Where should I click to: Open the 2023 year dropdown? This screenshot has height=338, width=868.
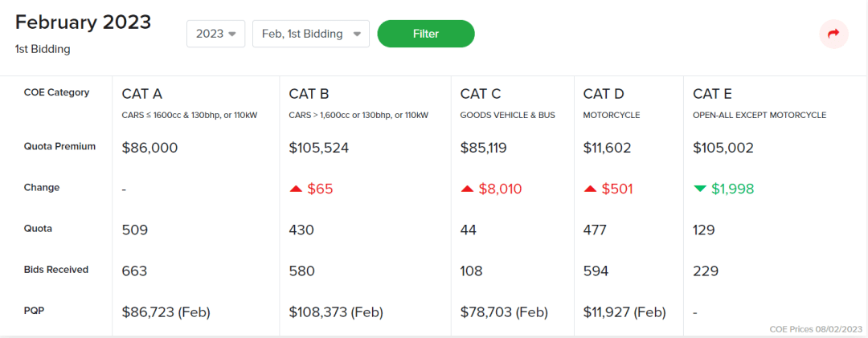[x=215, y=34]
